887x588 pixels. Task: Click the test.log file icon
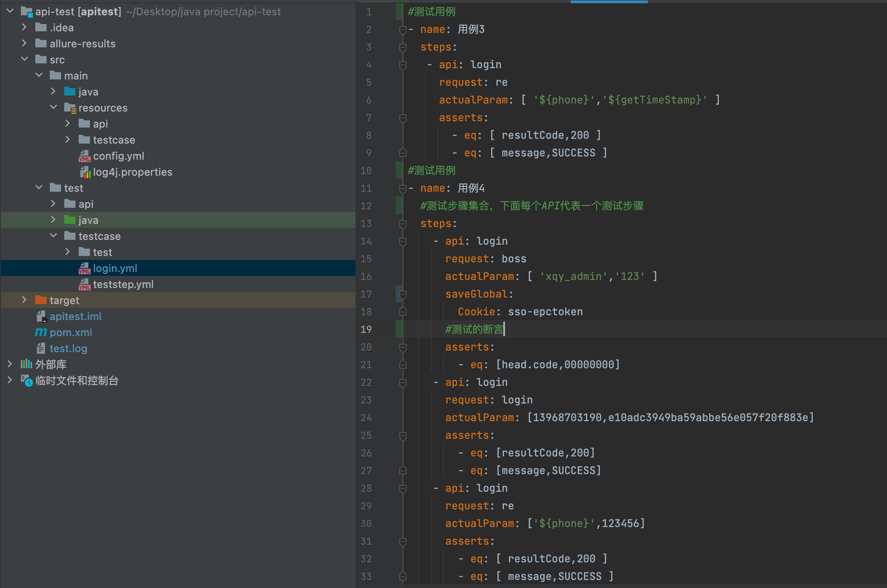point(41,348)
